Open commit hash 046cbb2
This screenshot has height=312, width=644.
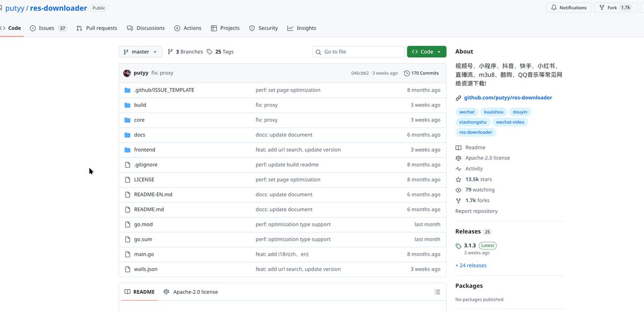[x=360, y=73]
